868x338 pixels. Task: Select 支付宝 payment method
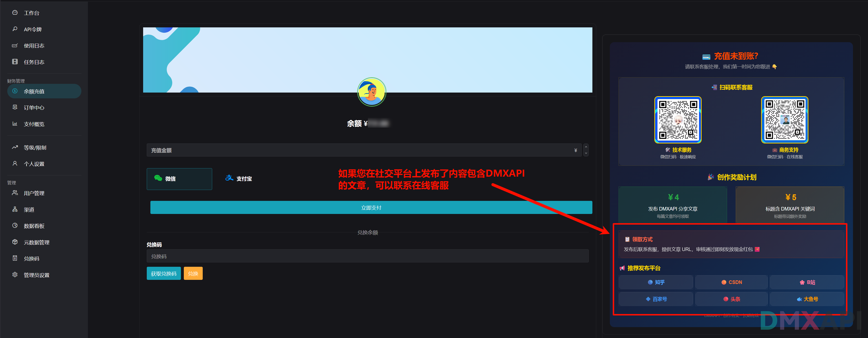tap(239, 179)
